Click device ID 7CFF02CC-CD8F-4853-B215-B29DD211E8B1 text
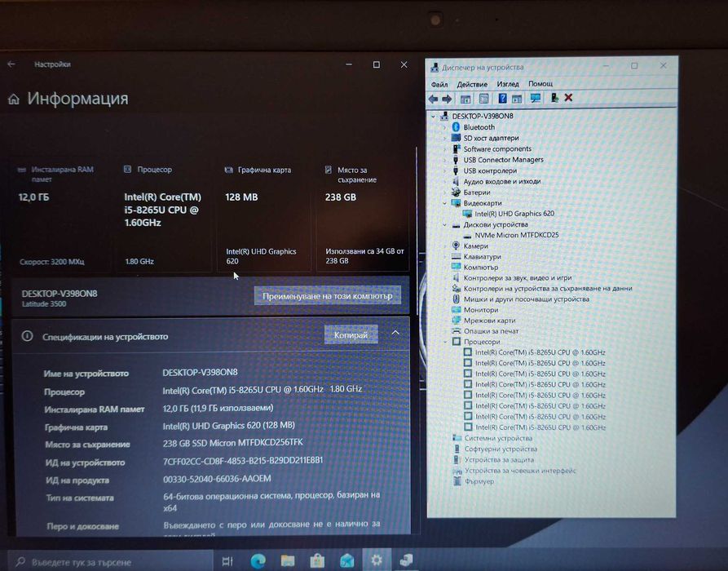This screenshot has width=728, height=571. tap(243, 460)
